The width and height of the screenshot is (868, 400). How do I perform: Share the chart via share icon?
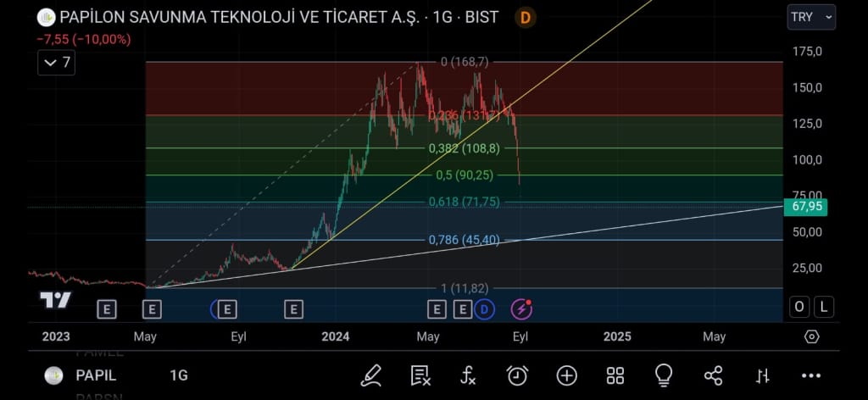click(x=713, y=375)
